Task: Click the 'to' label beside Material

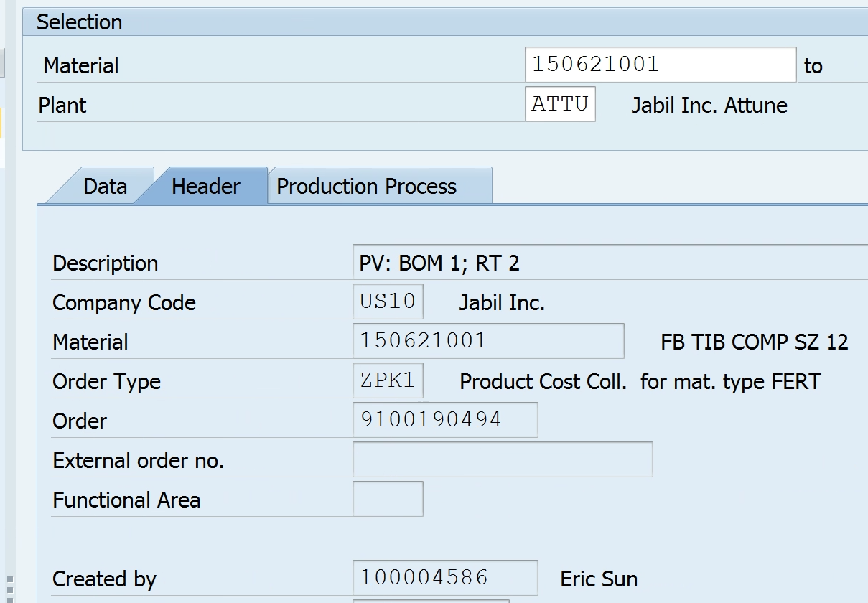Action: [813, 66]
